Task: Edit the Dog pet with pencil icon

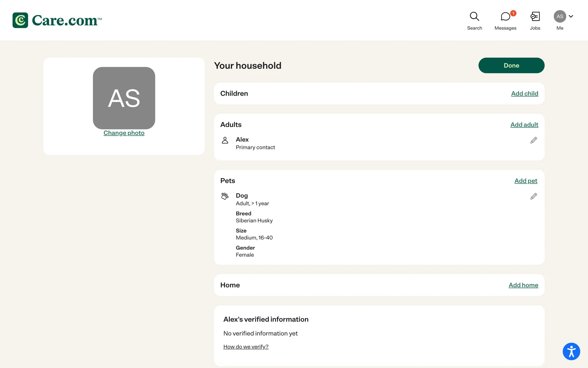Action: point(533,197)
